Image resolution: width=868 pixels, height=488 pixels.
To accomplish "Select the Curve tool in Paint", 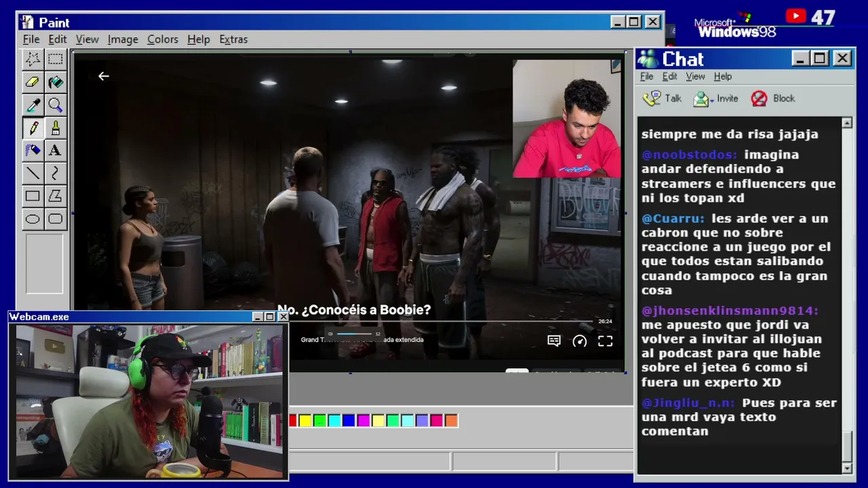I will tap(56, 174).
